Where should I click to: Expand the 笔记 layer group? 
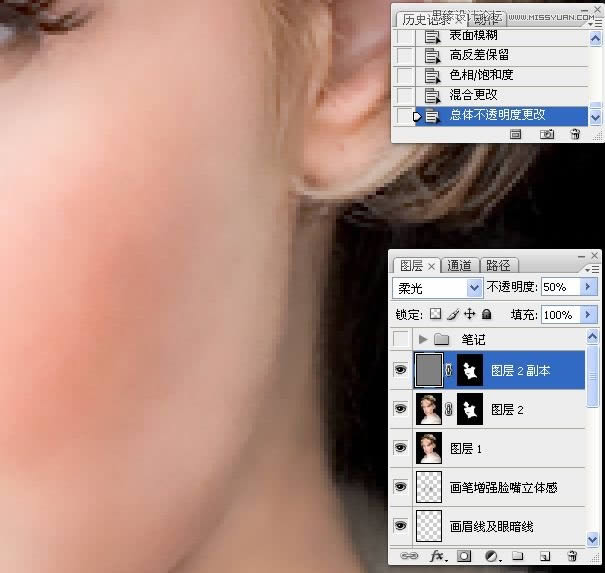(x=422, y=339)
